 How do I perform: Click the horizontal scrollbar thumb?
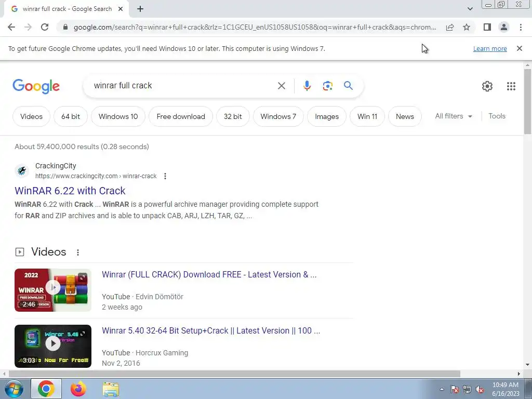tap(234, 374)
